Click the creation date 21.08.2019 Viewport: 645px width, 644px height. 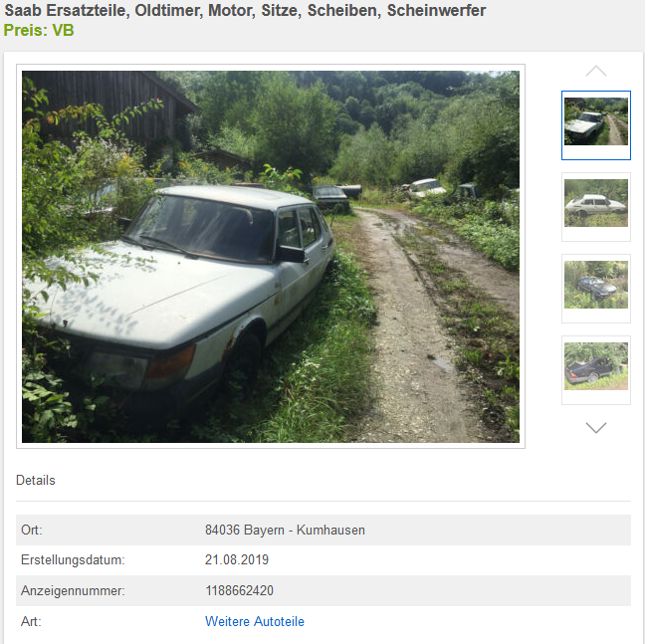237,559
